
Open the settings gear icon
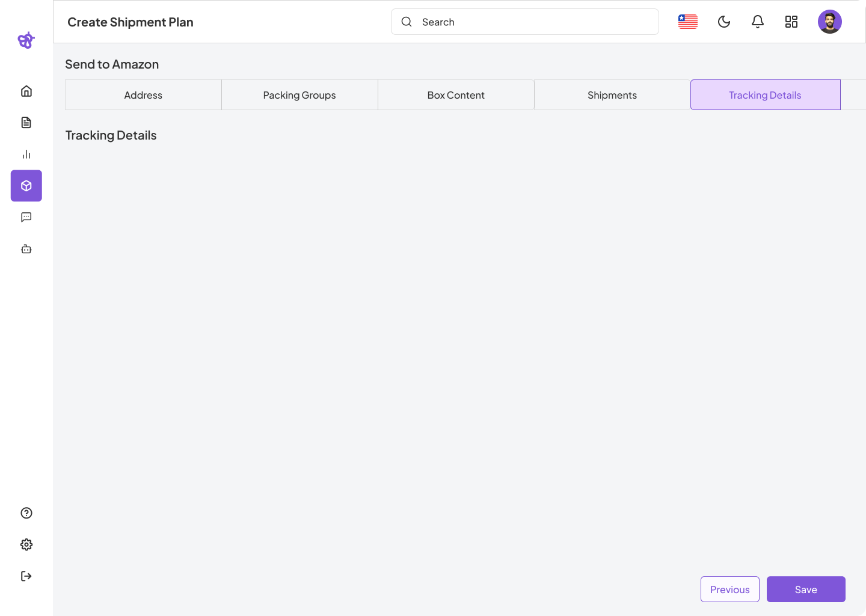26,544
